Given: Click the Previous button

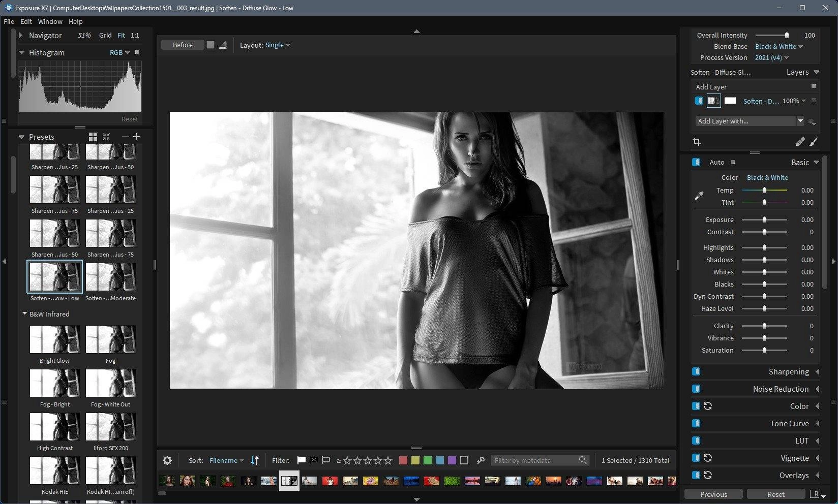Looking at the screenshot, I should (713, 494).
